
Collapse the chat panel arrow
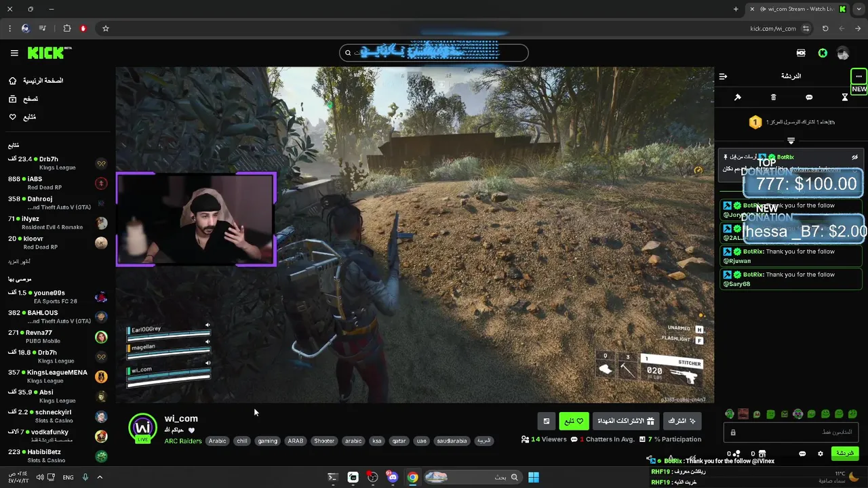(x=724, y=76)
